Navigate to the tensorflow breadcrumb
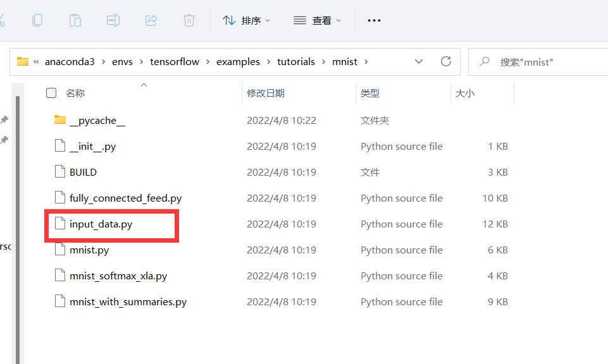This screenshot has height=364, width=608. point(175,61)
